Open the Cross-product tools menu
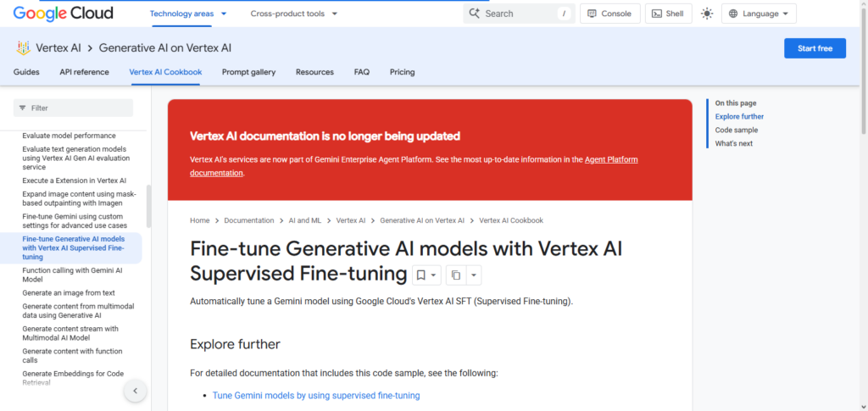Viewport: 868px width, 411px height. click(x=294, y=14)
